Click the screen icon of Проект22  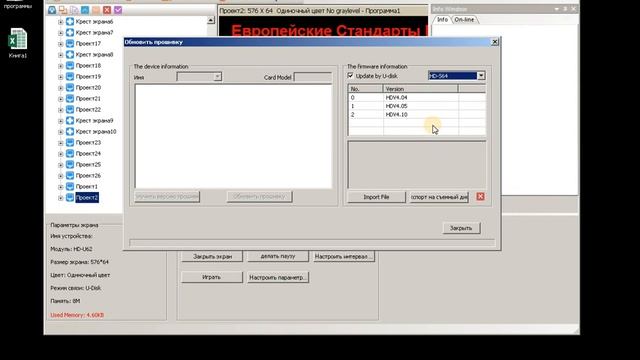coord(70,109)
